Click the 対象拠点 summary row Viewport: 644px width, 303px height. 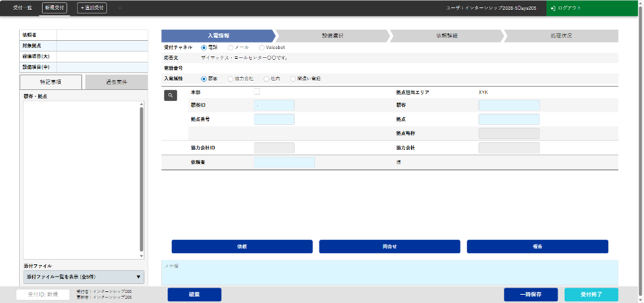coord(84,46)
